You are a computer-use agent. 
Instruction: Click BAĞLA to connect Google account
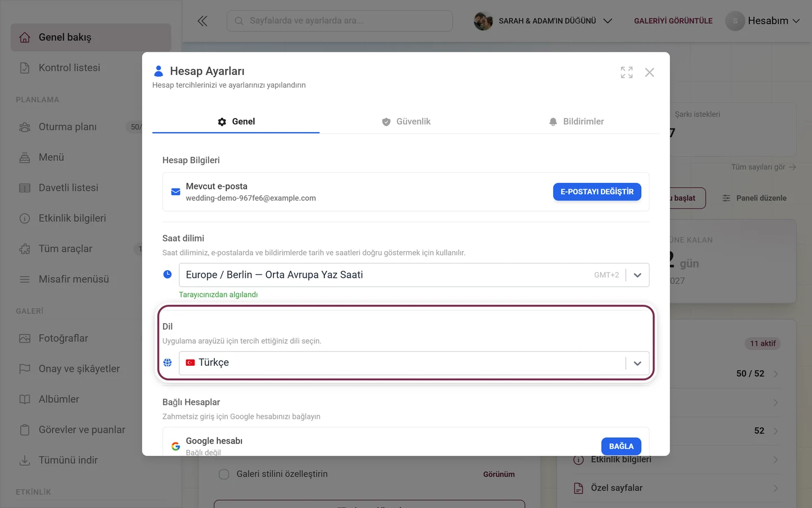[x=621, y=446]
